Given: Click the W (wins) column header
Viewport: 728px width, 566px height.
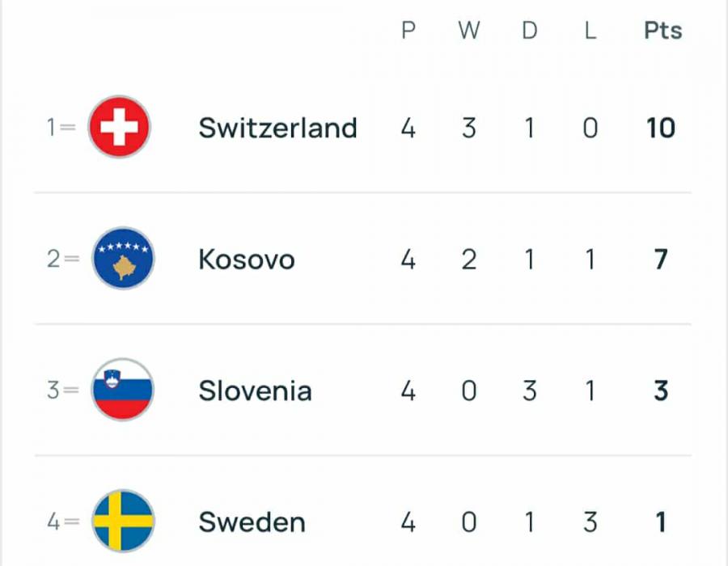Looking at the screenshot, I should [469, 31].
